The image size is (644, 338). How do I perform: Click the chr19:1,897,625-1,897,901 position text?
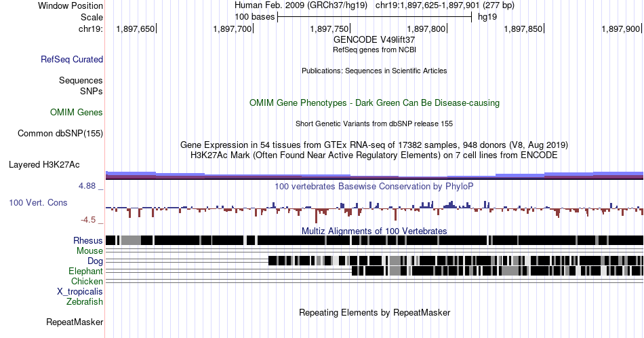(445, 5)
